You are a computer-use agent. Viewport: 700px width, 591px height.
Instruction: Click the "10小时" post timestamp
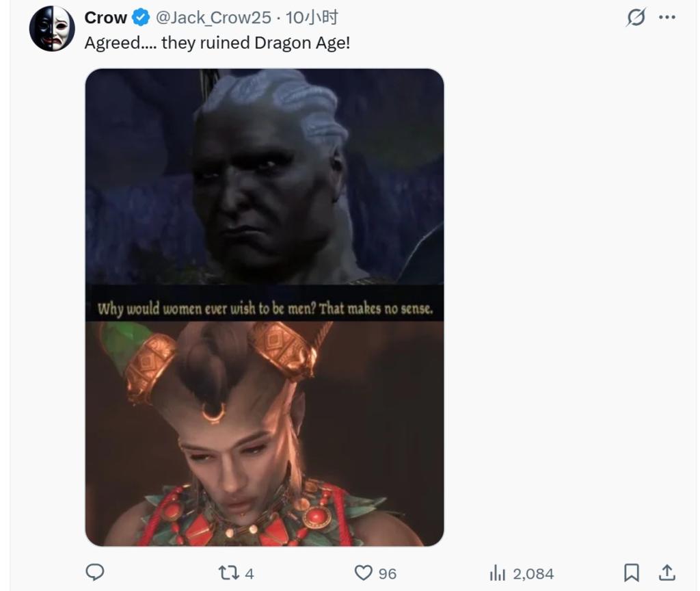312,18
